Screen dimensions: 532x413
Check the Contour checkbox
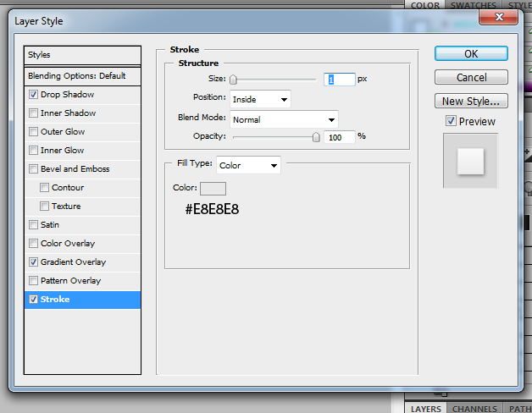tap(44, 188)
